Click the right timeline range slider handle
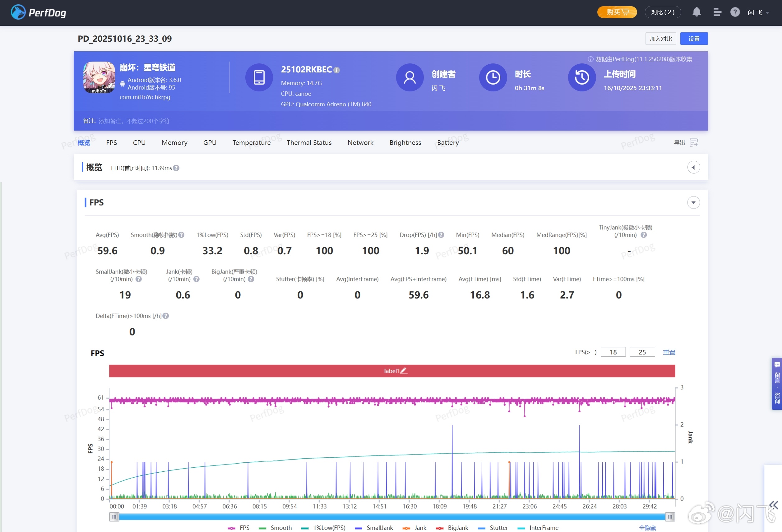 [x=670, y=516]
